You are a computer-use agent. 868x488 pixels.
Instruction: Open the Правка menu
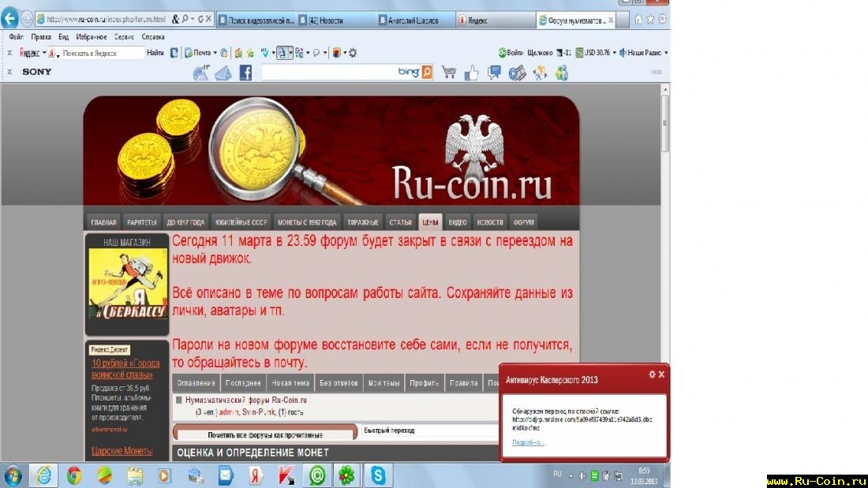click(x=41, y=37)
